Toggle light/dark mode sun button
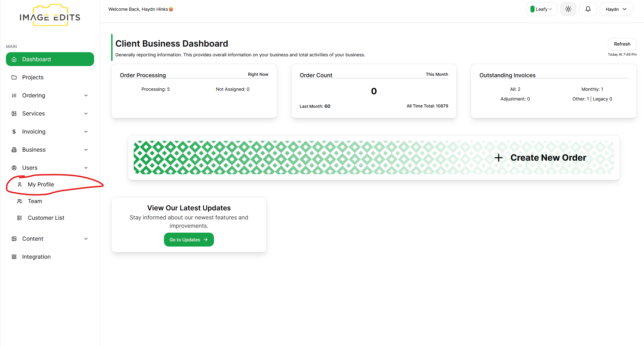Viewport: 644px width, 346px height. coord(568,9)
